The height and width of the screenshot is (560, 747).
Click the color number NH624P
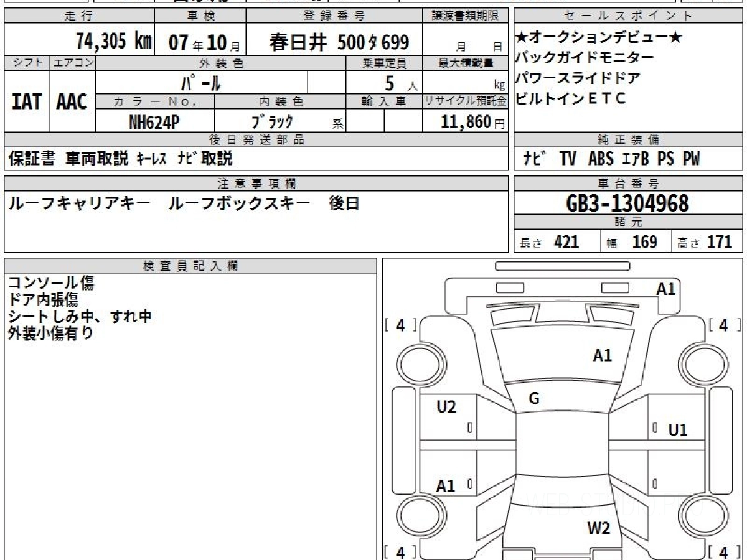[154, 122]
